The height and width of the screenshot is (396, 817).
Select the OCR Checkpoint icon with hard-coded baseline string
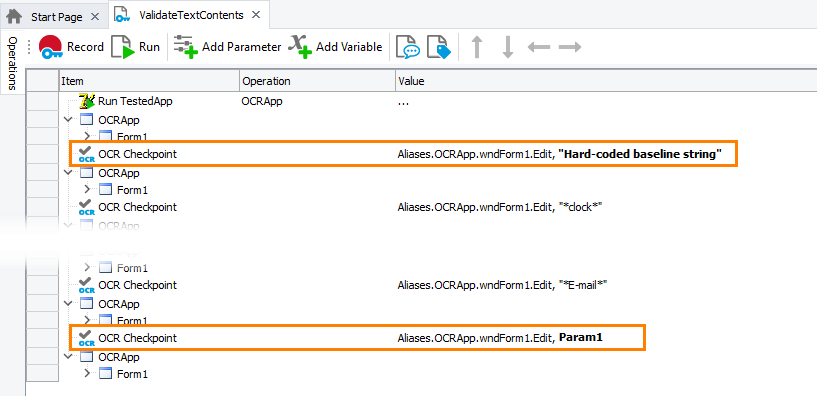(x=86, y=155)
